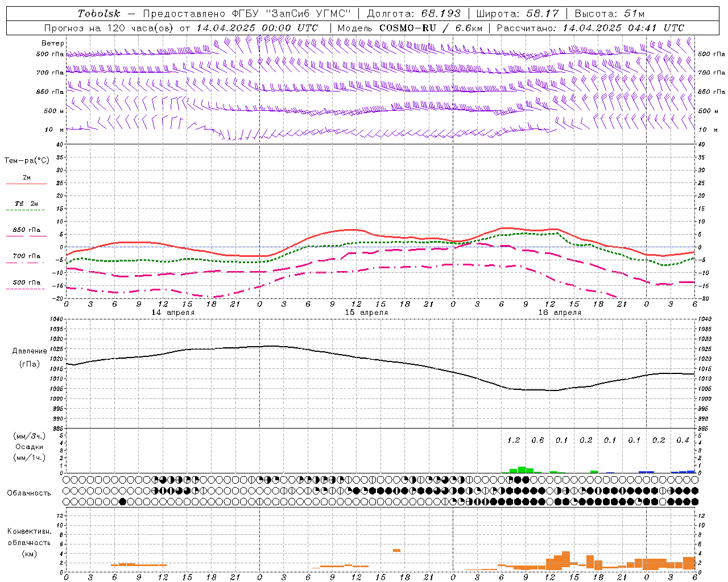Image resolution: width=728 pixels, height=582 pixels.
Task: Select the 'Предоставлено ФГБУ "ЗапСиб УГМС"' header text
Action: [x=247, y=13]
